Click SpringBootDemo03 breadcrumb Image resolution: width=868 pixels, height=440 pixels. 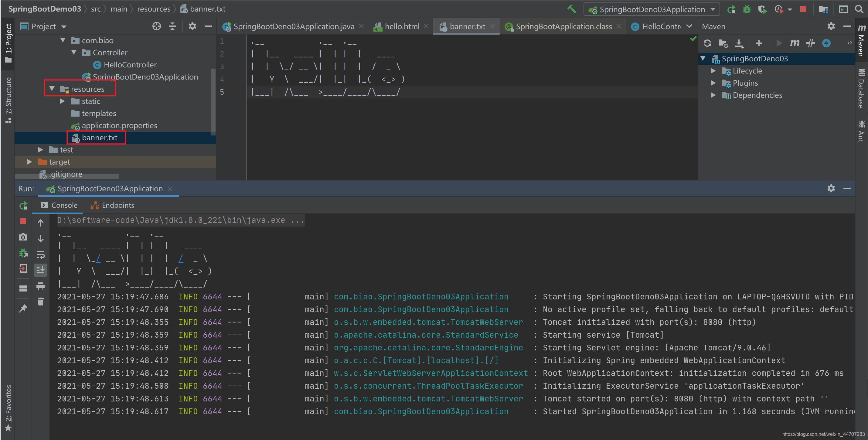45,9
